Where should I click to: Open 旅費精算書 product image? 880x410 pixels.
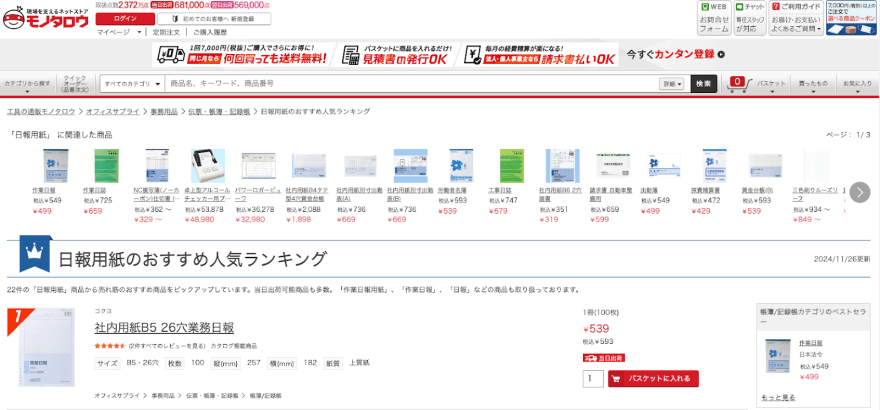(714, 166)
